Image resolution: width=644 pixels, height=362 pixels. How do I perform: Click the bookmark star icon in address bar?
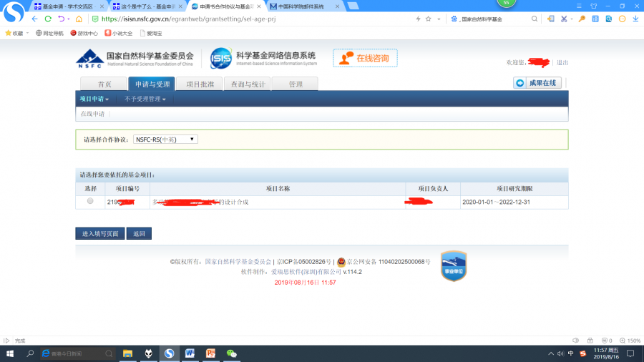(429, 19)
